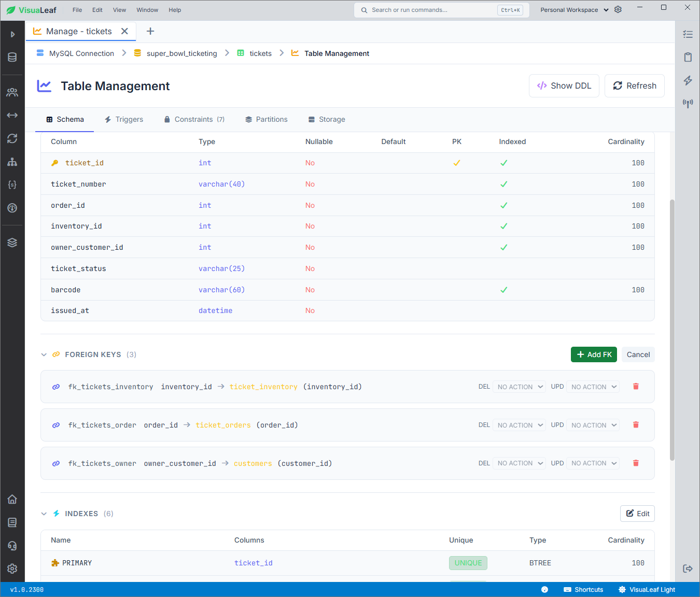This screenshot has width=700, height=597.
Task: Open the File menu
Action: coord(77,10)
